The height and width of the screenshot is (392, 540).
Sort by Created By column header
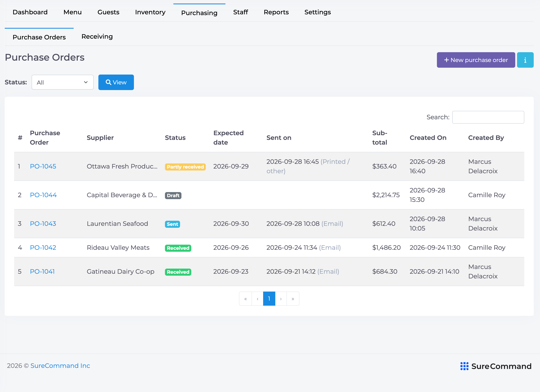(486, 138)
